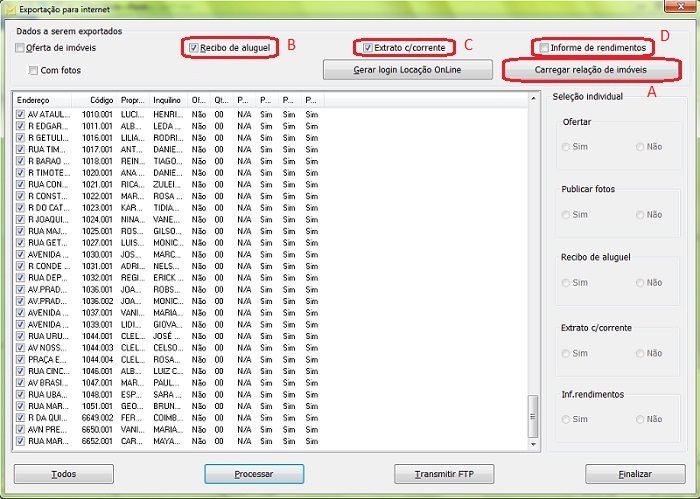Screen dimensions: 700x499
Task: Click the list's scroll up arrow
Action: point(533,99)
